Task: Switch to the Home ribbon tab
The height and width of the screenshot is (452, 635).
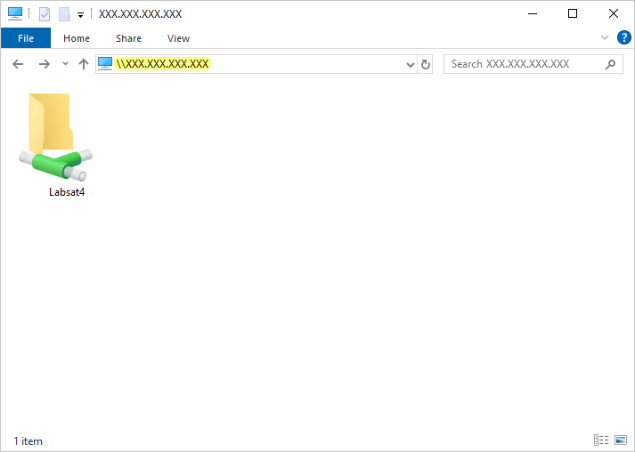Action: pyautogui.click(x=76, y=38)
